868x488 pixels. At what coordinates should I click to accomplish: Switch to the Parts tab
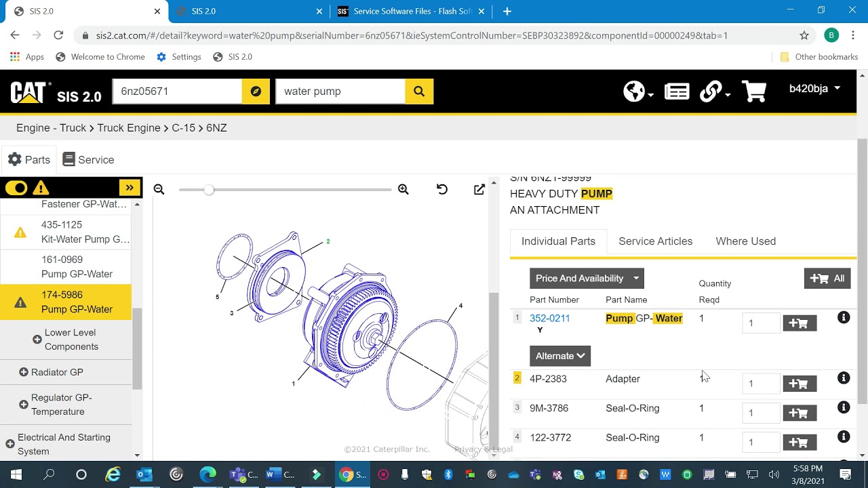(29, 160)
